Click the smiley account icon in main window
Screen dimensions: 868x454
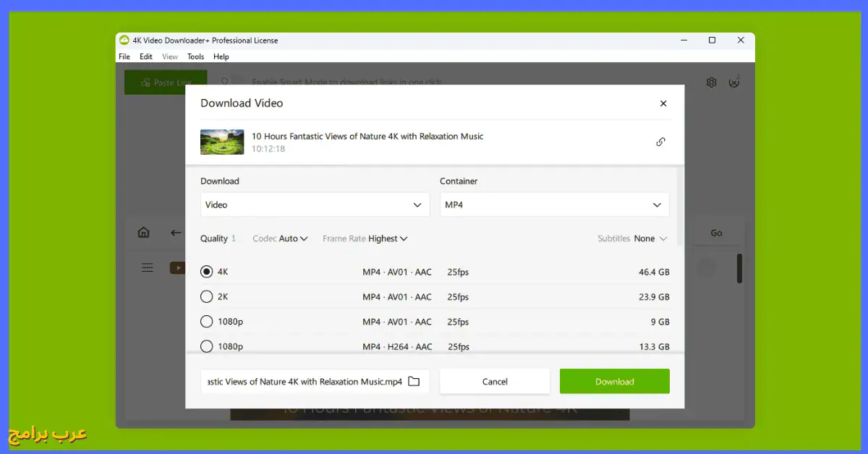coord(734,82)
